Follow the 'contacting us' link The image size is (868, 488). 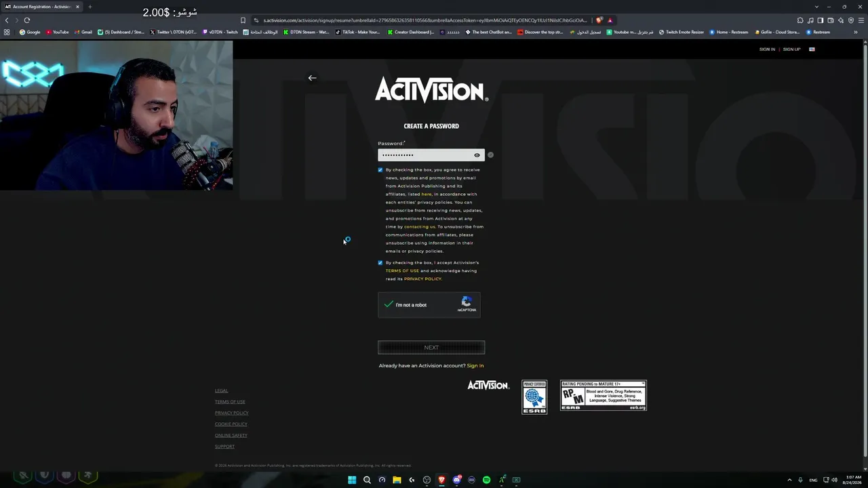(420, 227)
